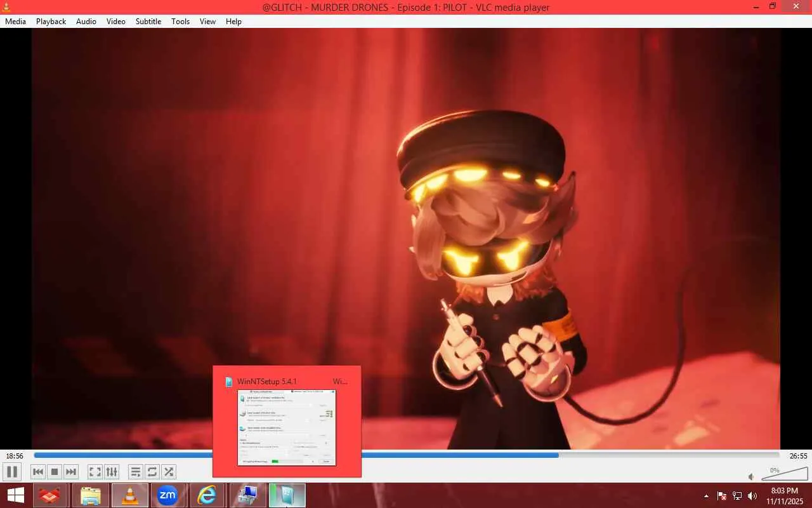
Task: Click the video playback area
Action: [x=406, y=239]
